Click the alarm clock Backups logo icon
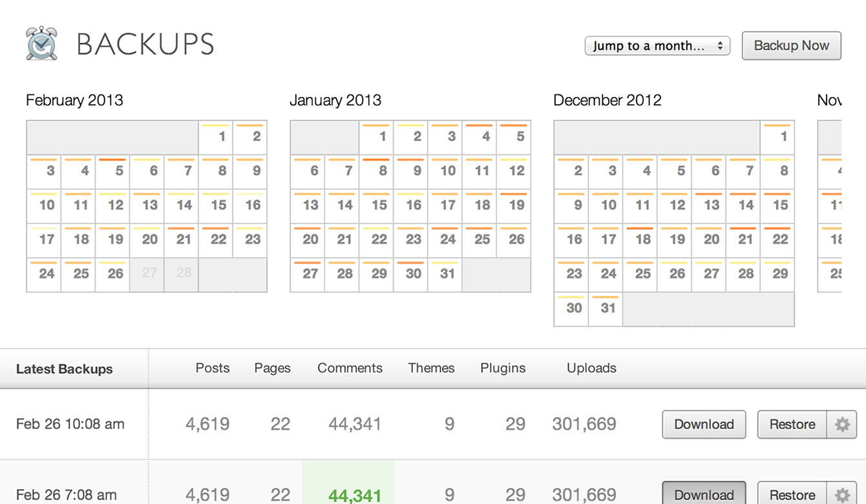This screenshot has height=504, width=866. coord(42,44)
